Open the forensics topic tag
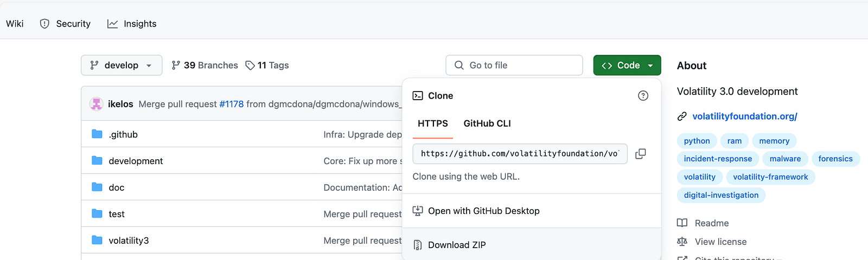This screenshot has height=260, width=868. (835, 159)
